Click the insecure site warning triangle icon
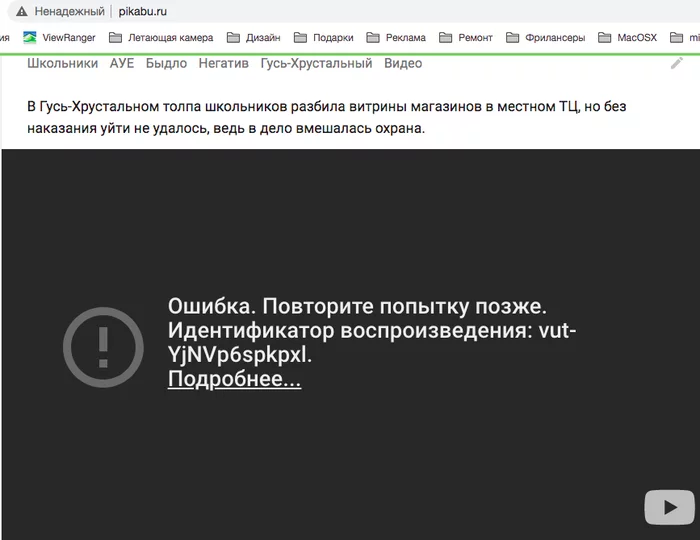 click(x=21, y=12)
